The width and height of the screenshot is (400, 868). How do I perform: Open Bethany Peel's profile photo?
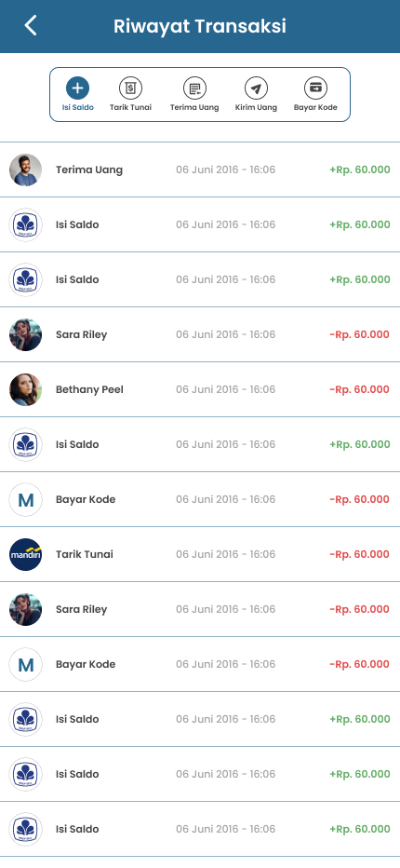click(25, 389)
